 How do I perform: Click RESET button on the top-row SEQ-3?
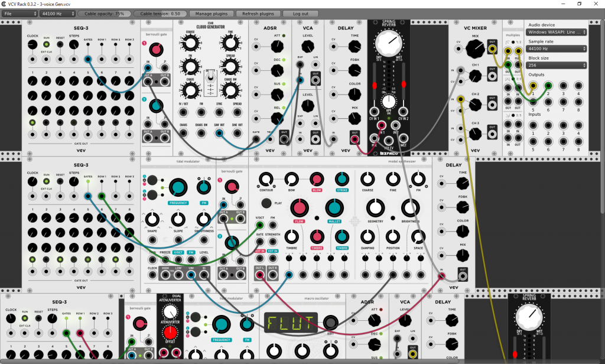click(x=60, y=44)
